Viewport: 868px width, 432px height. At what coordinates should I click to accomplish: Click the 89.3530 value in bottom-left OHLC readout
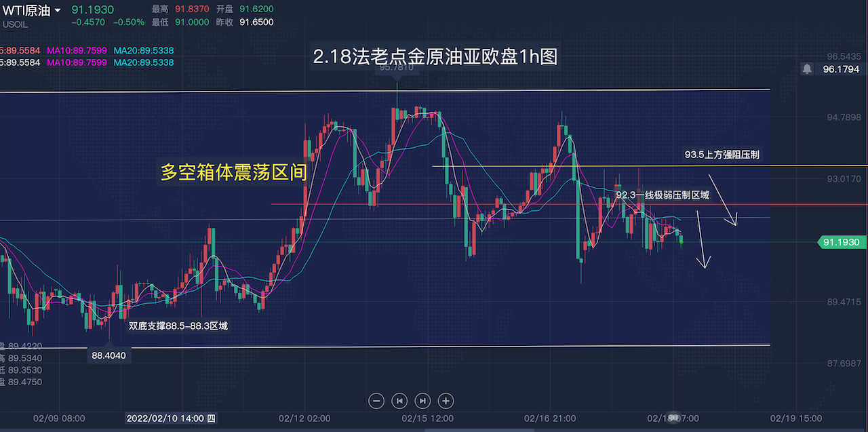pyautogui.click(x=25, y=370)
